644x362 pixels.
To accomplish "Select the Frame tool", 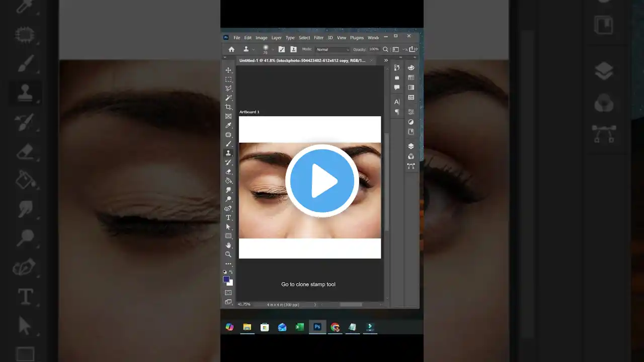I will 228,116.
